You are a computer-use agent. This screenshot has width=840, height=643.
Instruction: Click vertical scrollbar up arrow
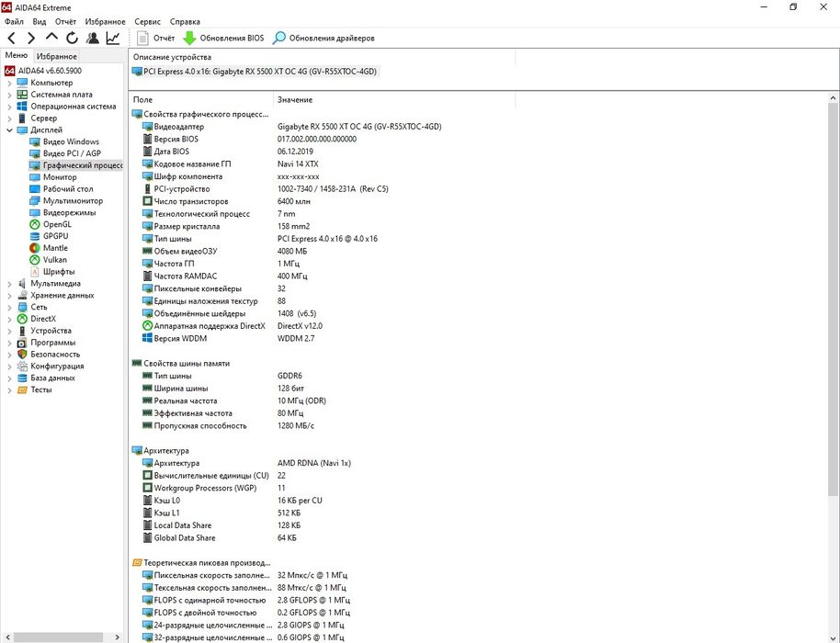pyautogui.click(x=833, y=98)
